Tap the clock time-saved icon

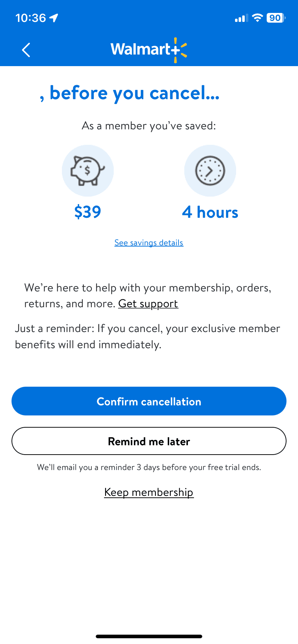[210, 171]
